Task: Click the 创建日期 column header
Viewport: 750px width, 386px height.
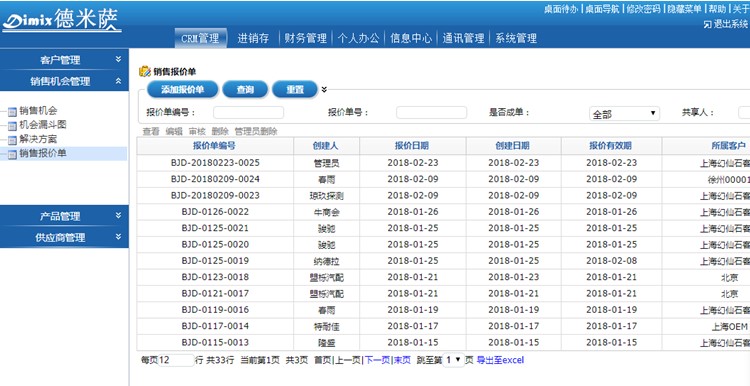Action: [513, 146]
